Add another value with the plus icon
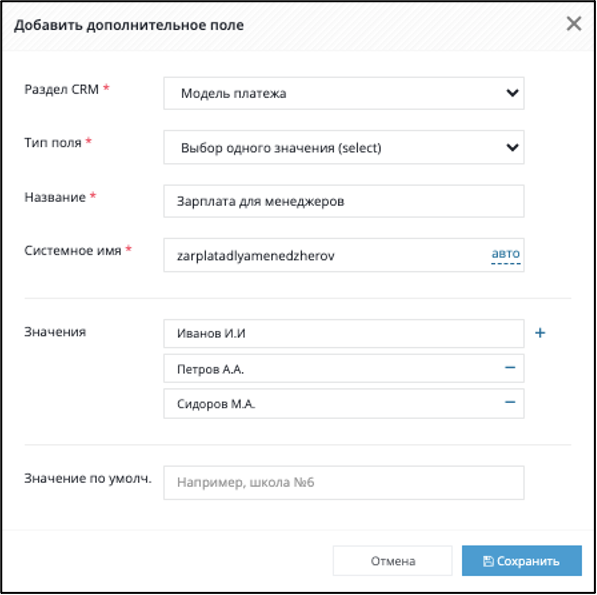 click(540, 333)
